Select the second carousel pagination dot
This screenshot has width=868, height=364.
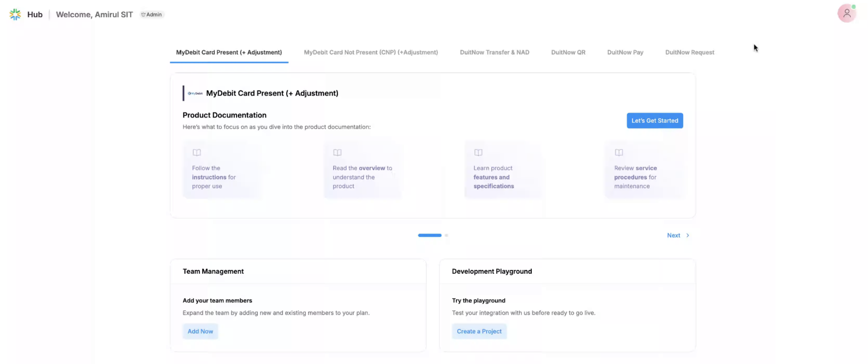coord(446,235)
